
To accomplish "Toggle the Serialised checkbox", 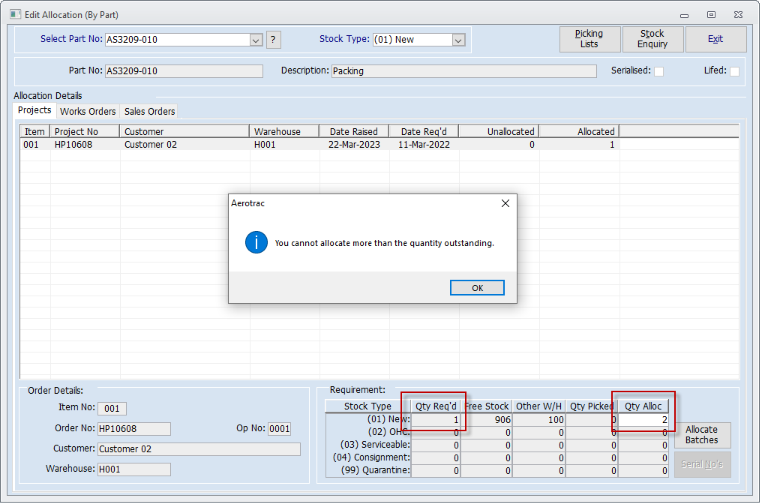I will click(659, 71).
